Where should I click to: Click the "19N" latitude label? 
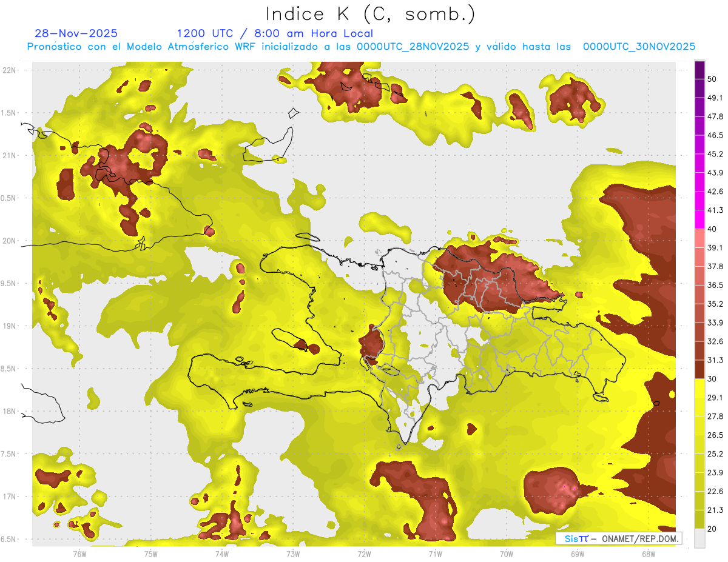[9, 326]
